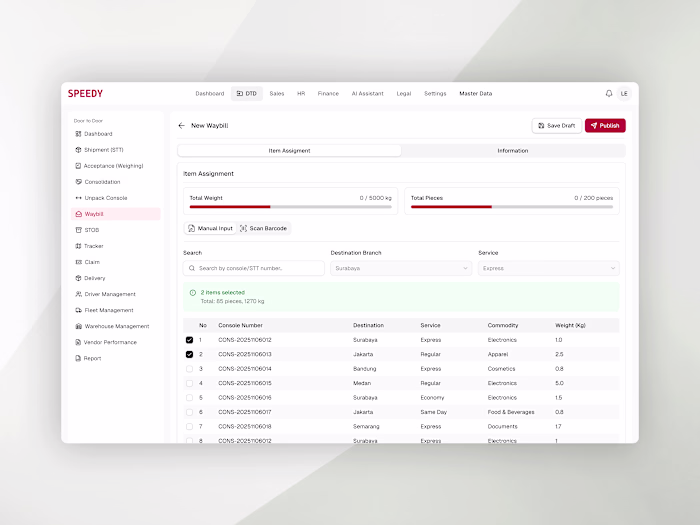The width and height of the screenshot is (700, 525).
Task: Click the SPEEDY logo
Action: (85, 93)
